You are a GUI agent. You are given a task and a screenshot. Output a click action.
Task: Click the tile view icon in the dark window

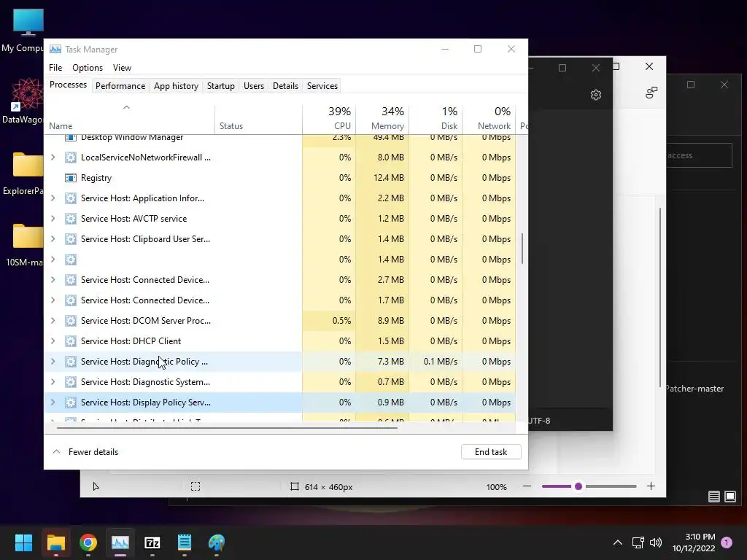click(x=729, y=497)
